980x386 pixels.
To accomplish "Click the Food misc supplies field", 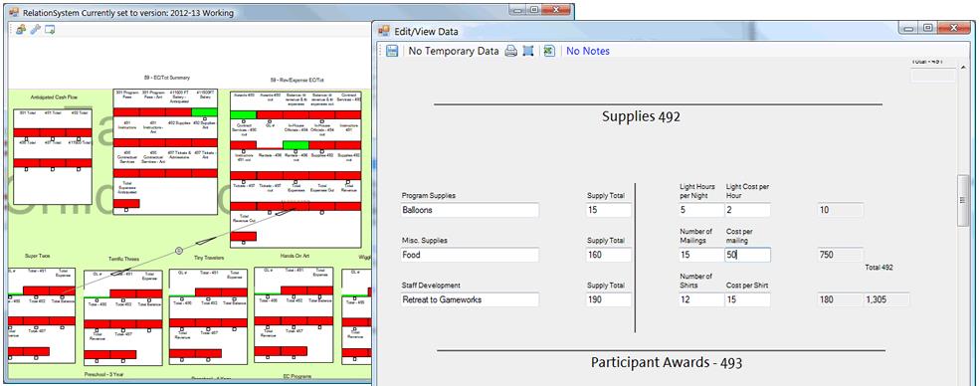I will [x=470, y=255].
